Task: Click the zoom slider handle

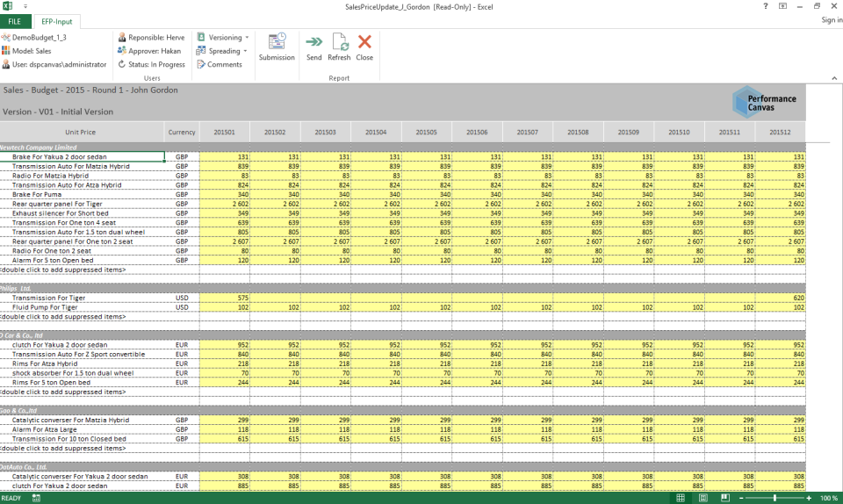Action: point(775,498)
